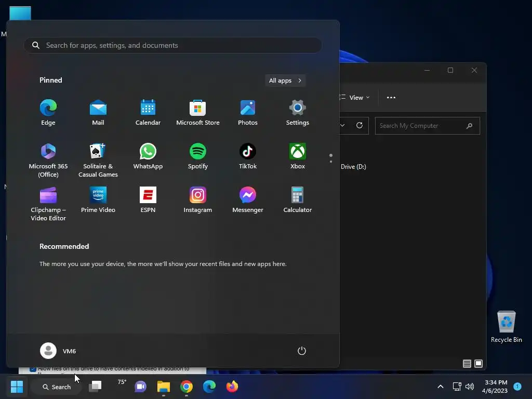Open File Explorer from the taskbar
The width and height of the screenshot is (532, 399).
164,387
